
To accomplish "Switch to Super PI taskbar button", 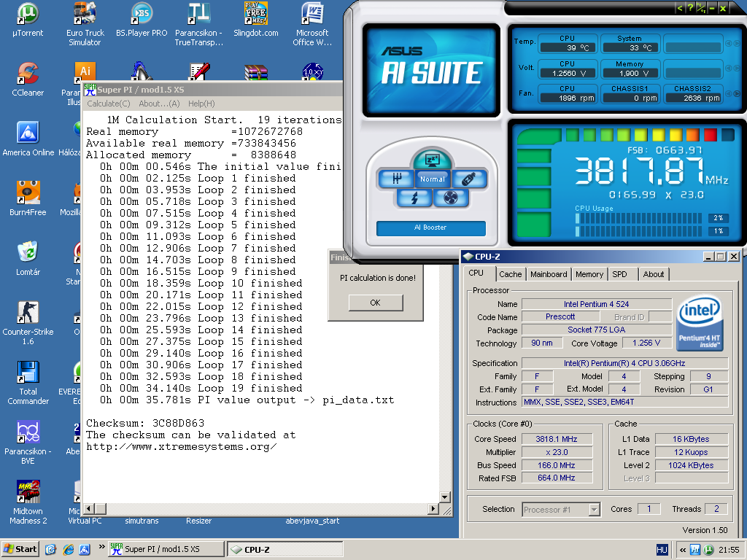I will pos(166,549).
